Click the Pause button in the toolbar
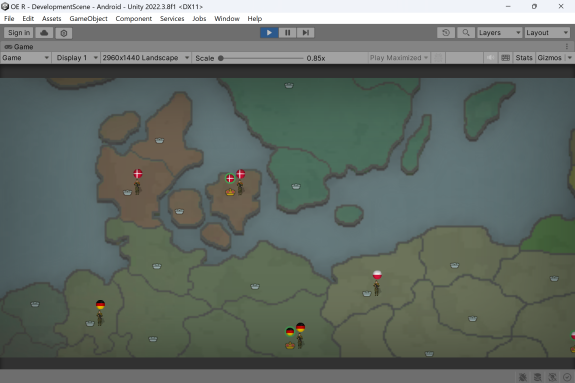The height and width of the screenshot is (383, 575). [288, 33]
